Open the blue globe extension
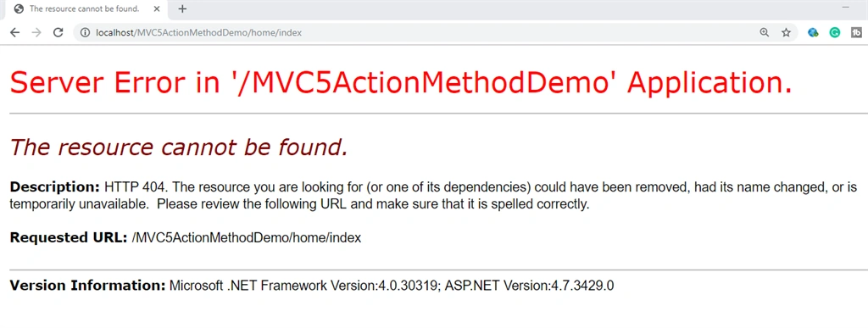Viewport: 868px width, 328px height. (813, 33)
